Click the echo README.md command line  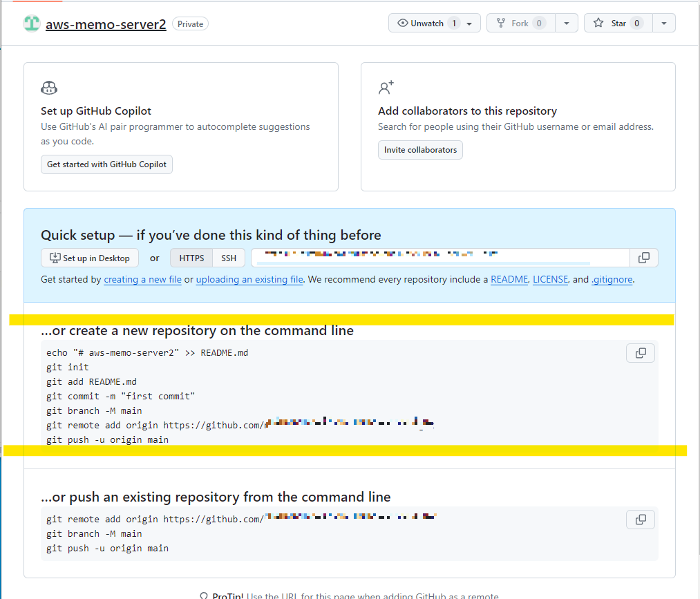(147, 353)
